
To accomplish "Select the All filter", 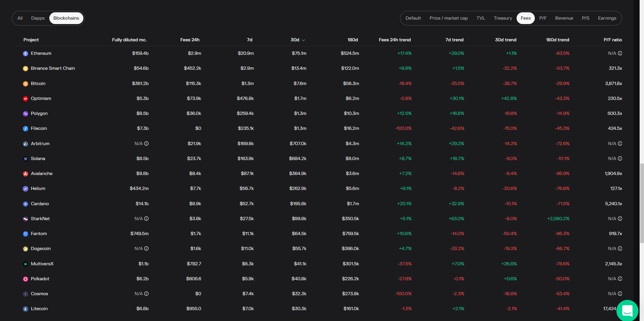I will point(20,18).
